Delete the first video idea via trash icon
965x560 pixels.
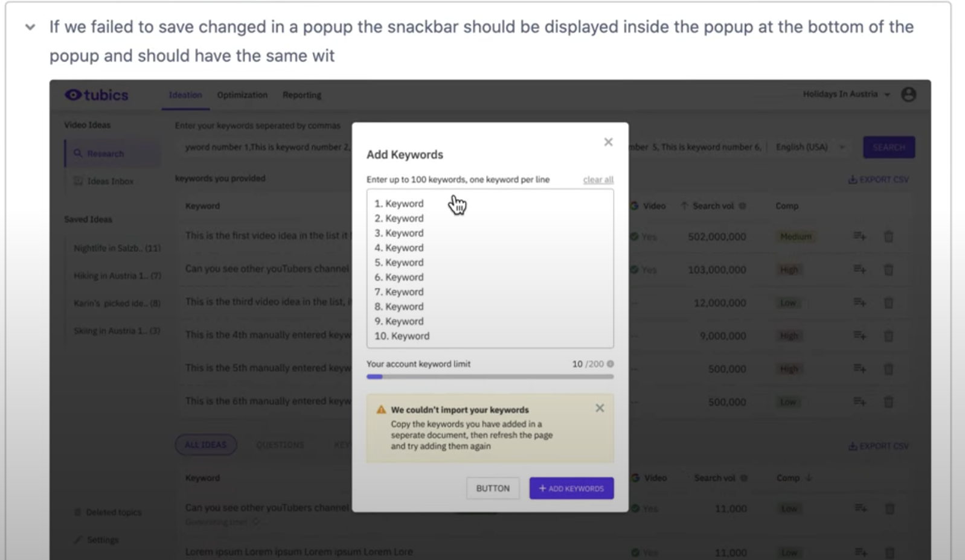(x=889, y=236)
